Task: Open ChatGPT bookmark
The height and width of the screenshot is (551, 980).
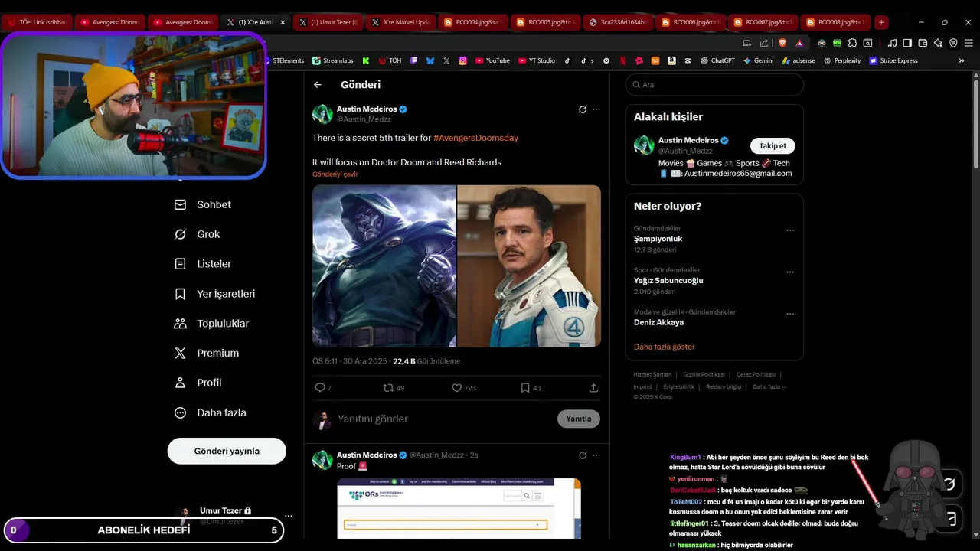Action: [717, 60]
